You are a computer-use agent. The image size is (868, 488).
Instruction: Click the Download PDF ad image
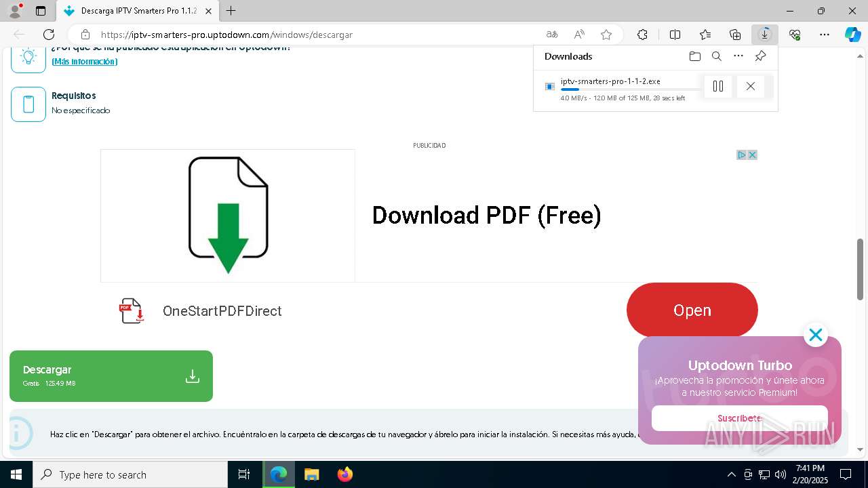tap(228, 216)
